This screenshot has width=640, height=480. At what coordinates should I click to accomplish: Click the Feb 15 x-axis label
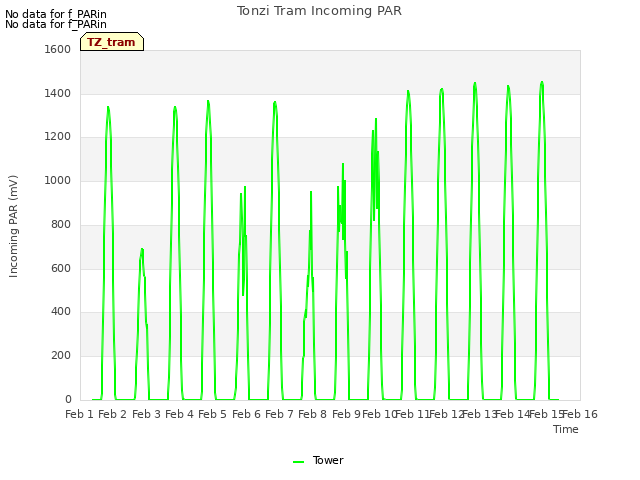[x=546, y=414]
